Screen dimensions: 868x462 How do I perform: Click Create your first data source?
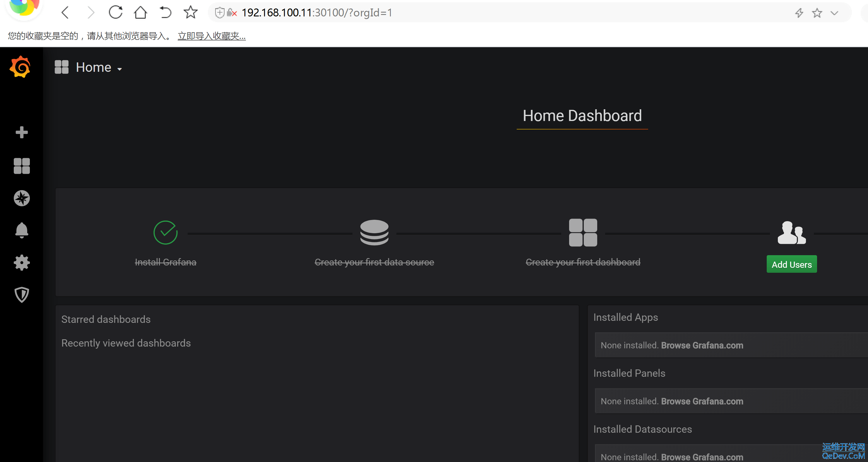click(x=374, y=262)
